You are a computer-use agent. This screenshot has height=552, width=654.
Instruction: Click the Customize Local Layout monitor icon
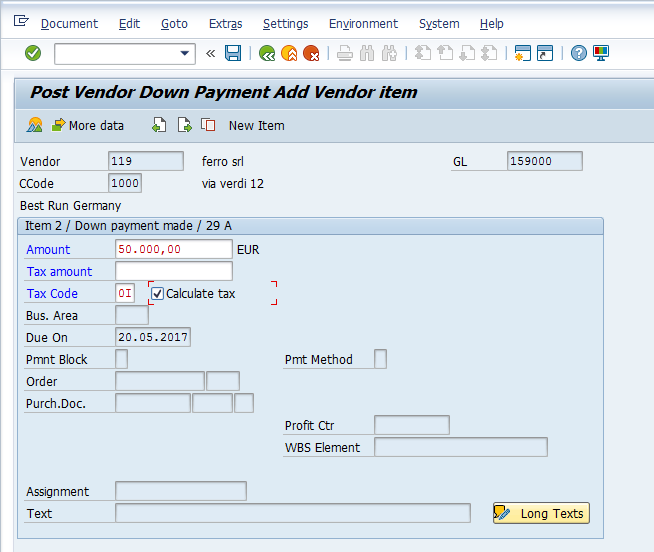click(600, 53)
